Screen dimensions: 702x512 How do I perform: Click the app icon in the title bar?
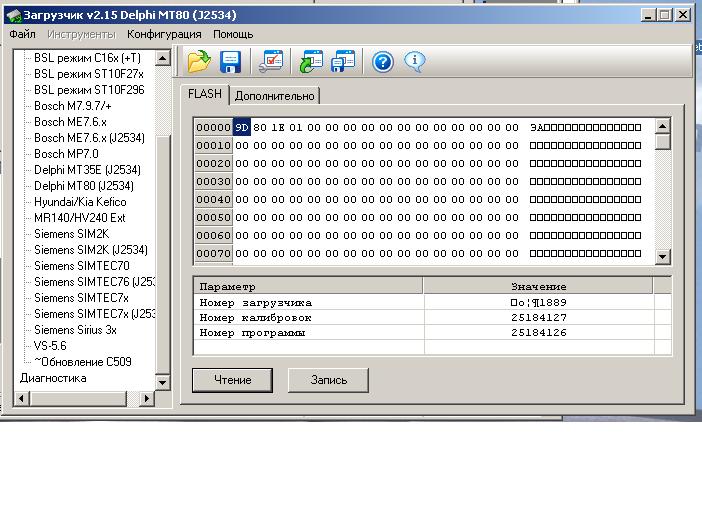point(13,15)
